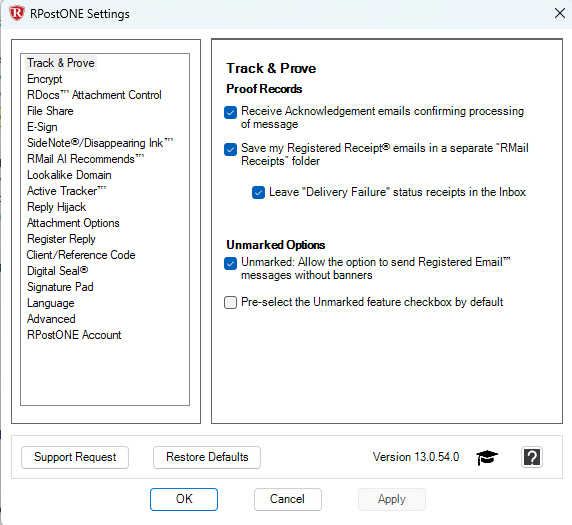Image resolution: width=572 pixels, height=525 pixels.
Task: Close the RPostONE Settings dialog
Action: point(560,13)
